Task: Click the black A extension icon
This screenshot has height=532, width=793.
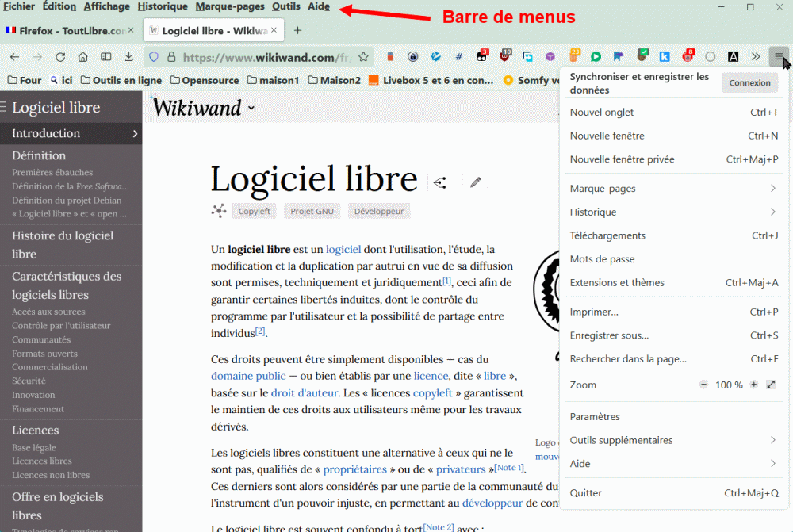Action: click(733, 57)
